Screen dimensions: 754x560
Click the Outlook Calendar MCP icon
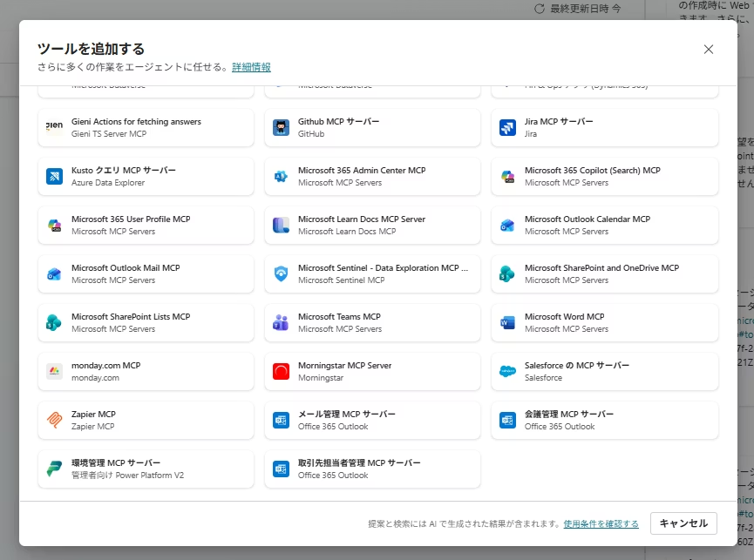pyautogui.click(x=507, y=226)
